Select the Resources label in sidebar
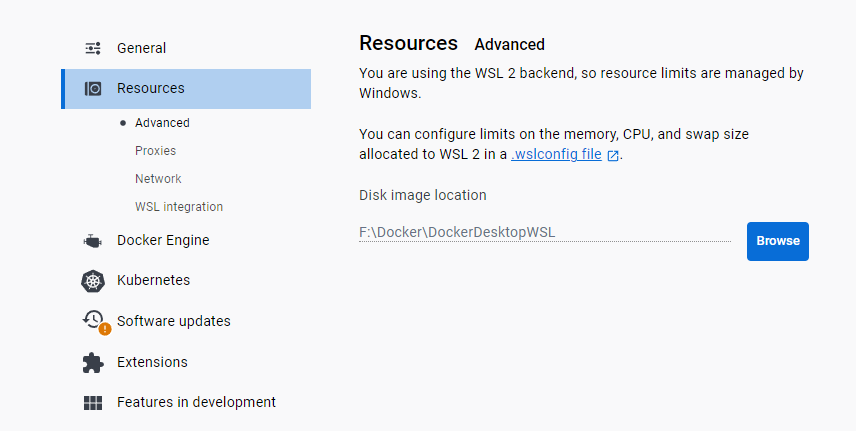This screenshot has width=856, height=431. click(x=150, y=88)
